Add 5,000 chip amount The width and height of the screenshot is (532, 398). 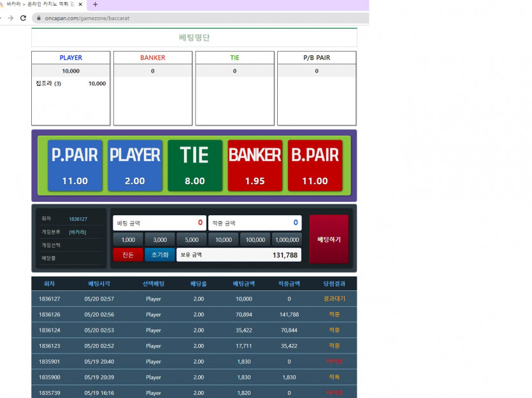click(192, 239)
